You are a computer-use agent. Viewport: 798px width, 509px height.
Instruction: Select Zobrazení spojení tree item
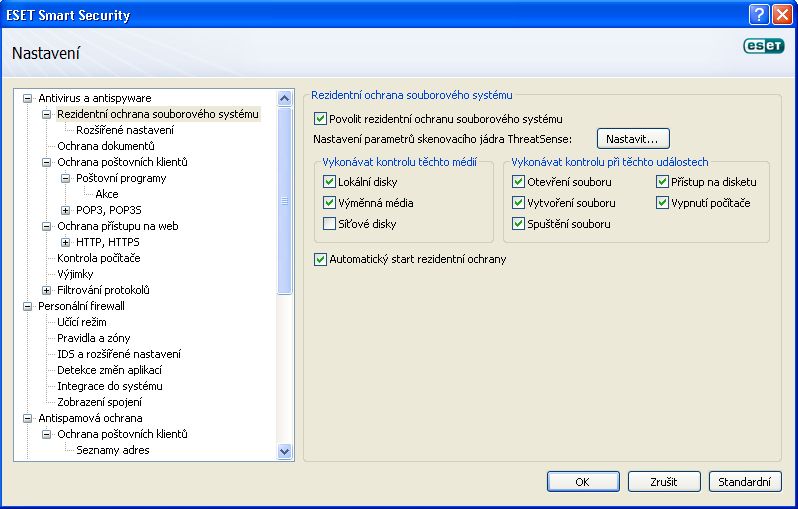[x=99, y=402]
